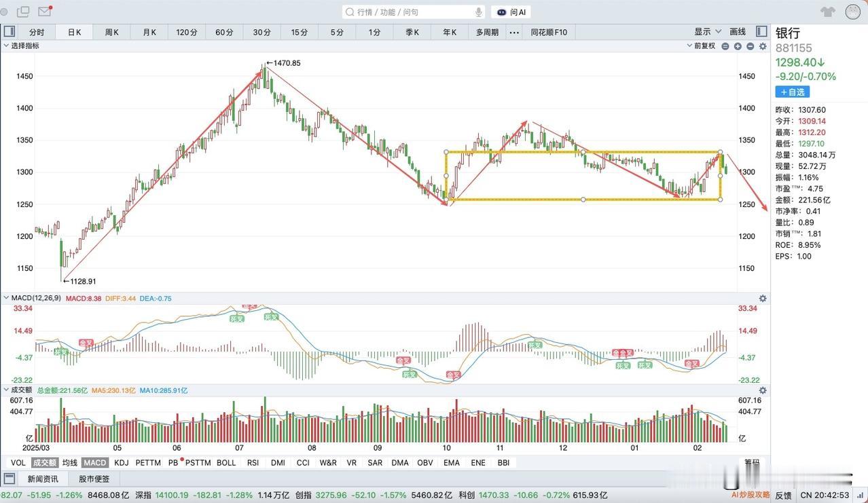Image resolution: width=868 pixels, height=503 pixels.
Task: Select the 均线 indicator
Action: coord(70,463)
